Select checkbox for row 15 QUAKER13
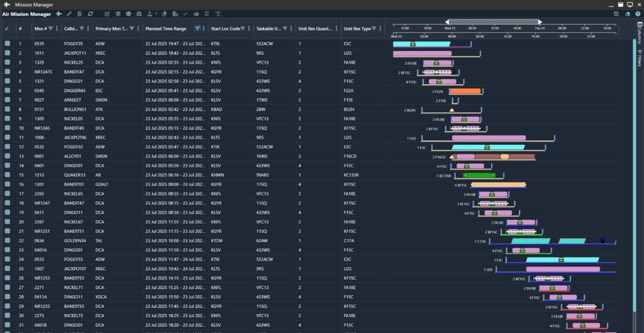644x333 pixels. [8, 175]
